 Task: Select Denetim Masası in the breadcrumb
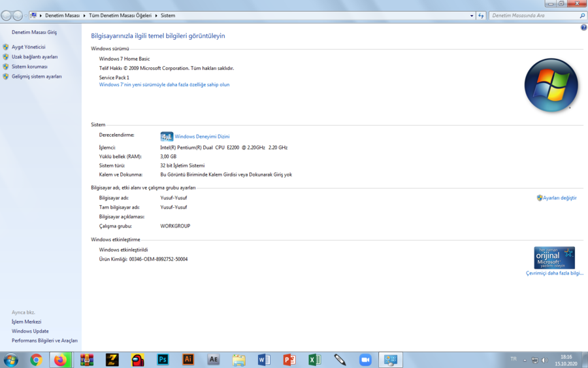(62, 16)
